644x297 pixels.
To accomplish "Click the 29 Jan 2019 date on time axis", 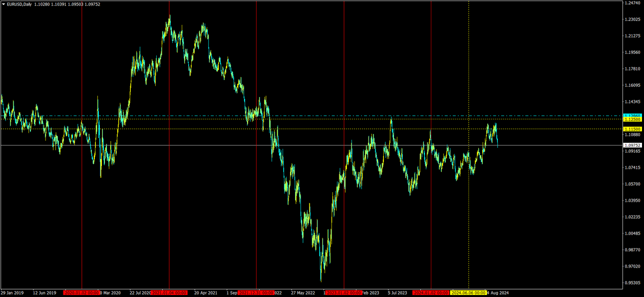I will pyautogui.click(x=12, y=293).
